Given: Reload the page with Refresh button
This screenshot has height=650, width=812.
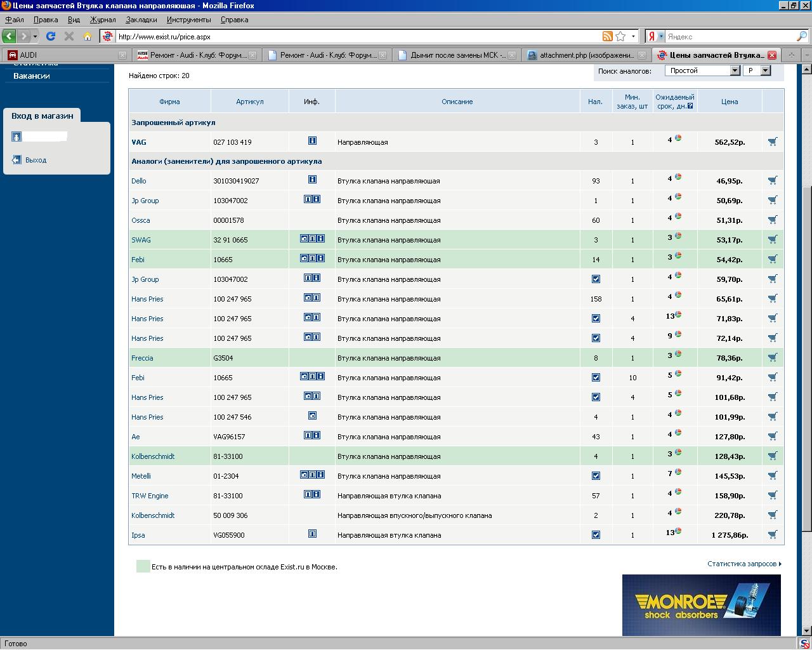Looking at the screenshot, I should point(51,36).
